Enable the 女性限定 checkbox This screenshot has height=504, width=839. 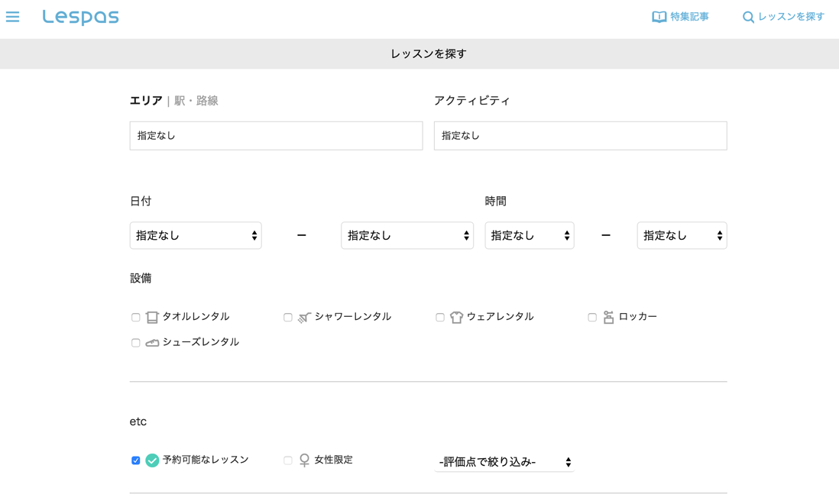(288, 460)
